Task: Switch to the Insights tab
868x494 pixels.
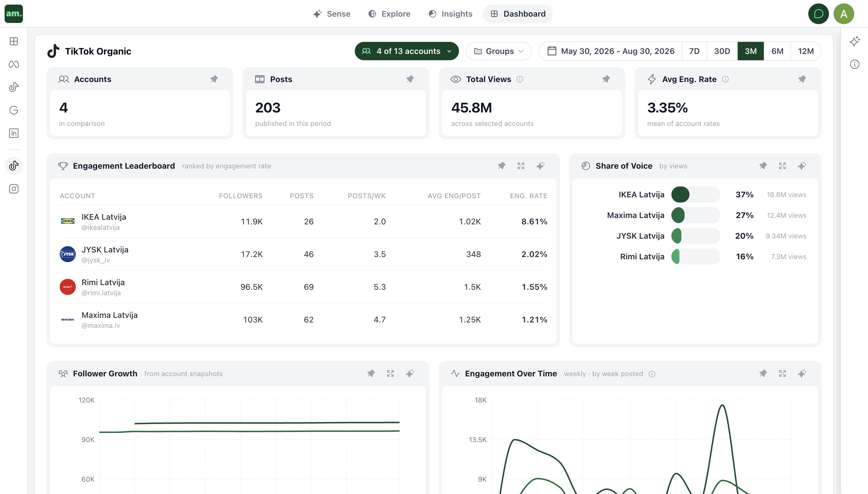Action: coord(450,14)
